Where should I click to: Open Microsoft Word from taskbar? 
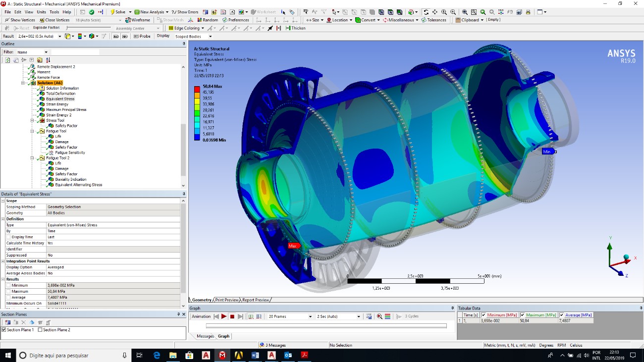(255, 355)
